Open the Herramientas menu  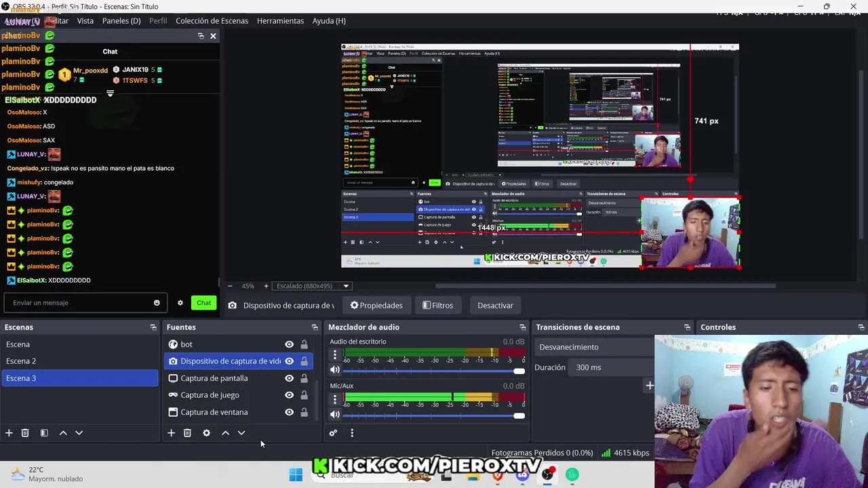280,21
